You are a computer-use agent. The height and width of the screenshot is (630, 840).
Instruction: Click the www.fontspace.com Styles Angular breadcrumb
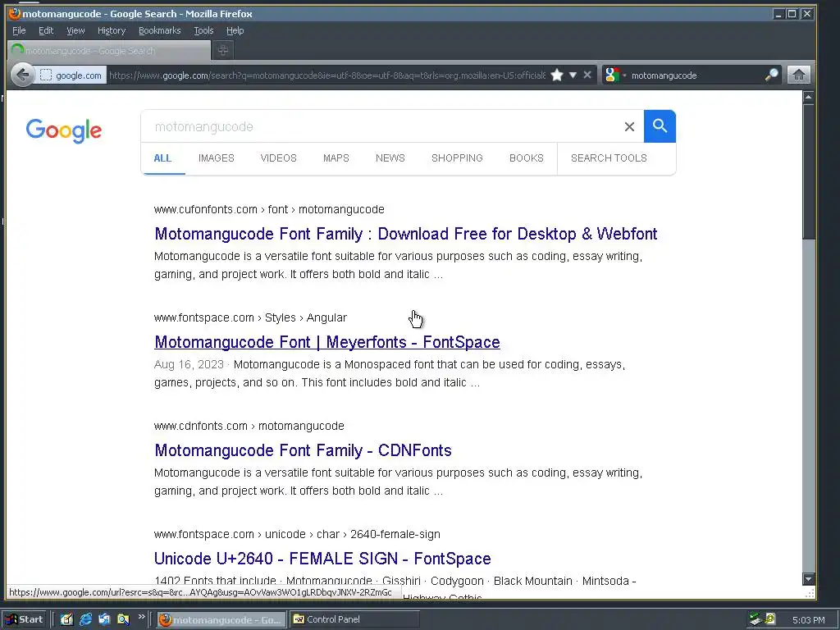[x=250, y=317]
